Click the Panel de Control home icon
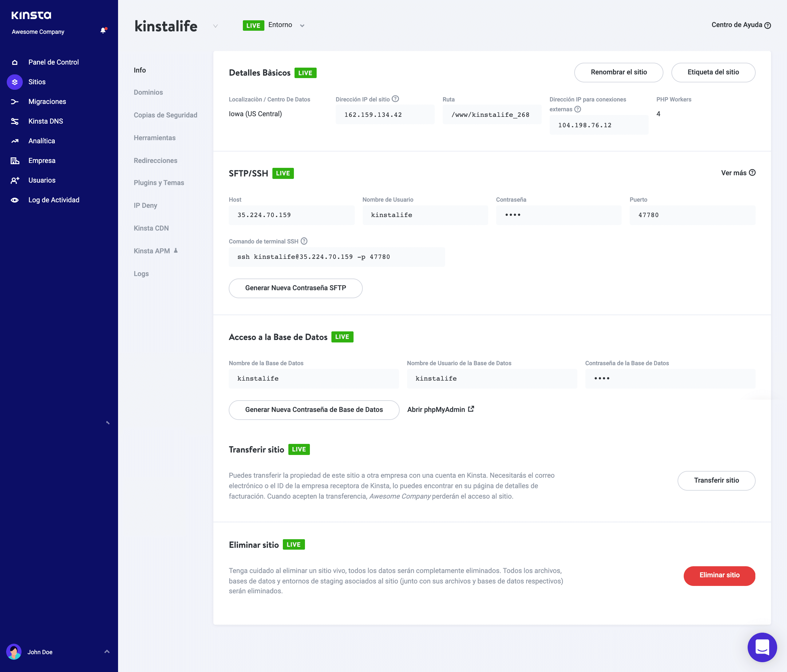The image size is (787, 672). pyautogui.click(x=14, y=62)
